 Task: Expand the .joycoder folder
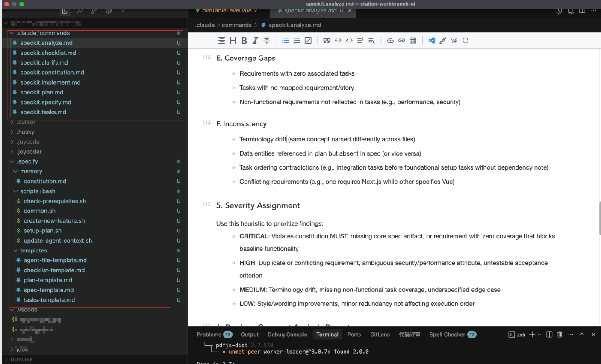point(12,152)
